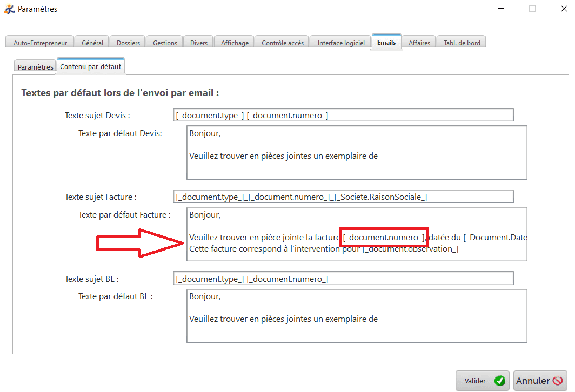This screenshot has height=392, width=575.
Task: Click the Texte sujet BL field
Action: tap(343, 279)
